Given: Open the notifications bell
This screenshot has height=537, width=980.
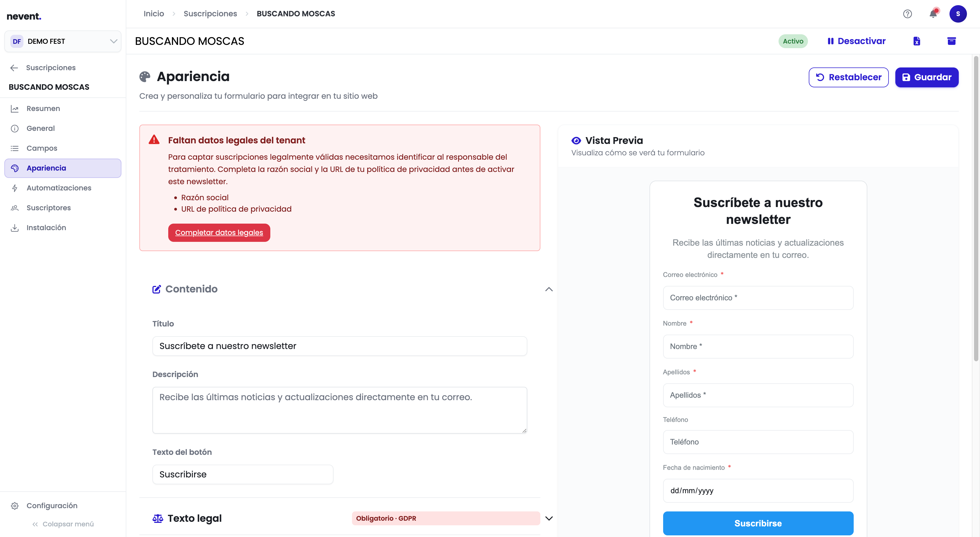Looking at the screenshot, I should 933,14.
